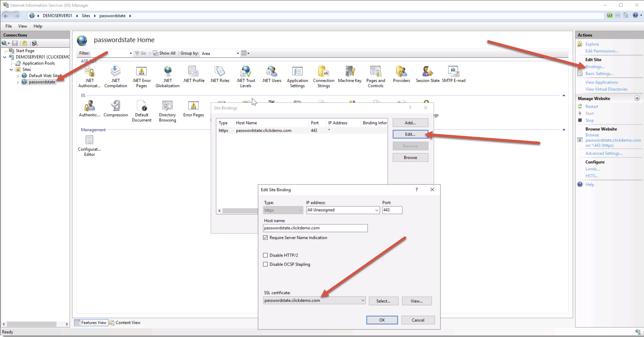This screenshot has width=644, height=337.
Task: Collapse the Sites tree node
Action: pos(11,70)
